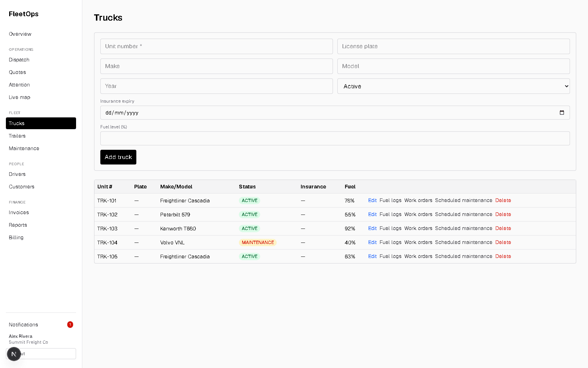The image size is (588, 368).
Task: Click the ACTIVE badge for TRK-102
Action: (250, 215)
